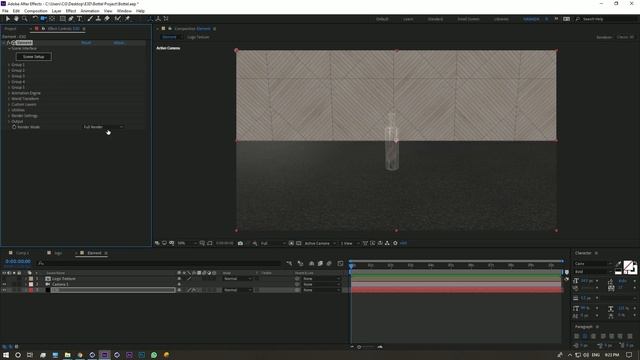Switch to the Small Screen workspace

[468, 19]
